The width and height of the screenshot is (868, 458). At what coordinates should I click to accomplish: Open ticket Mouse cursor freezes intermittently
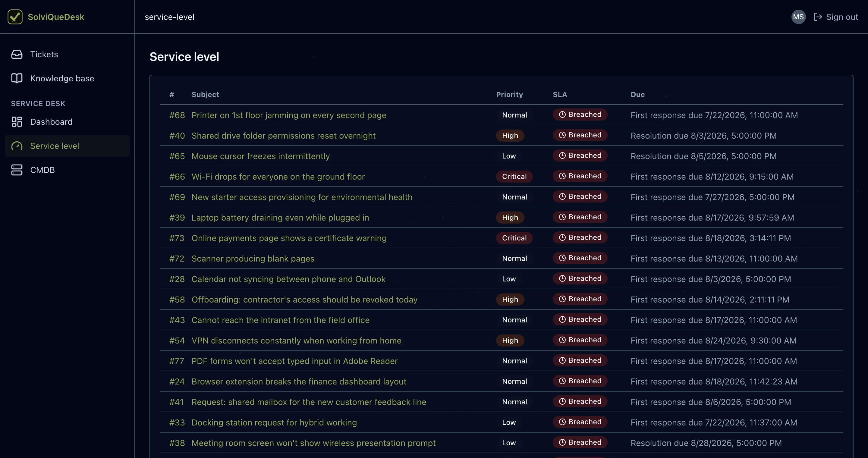(260, 156)
